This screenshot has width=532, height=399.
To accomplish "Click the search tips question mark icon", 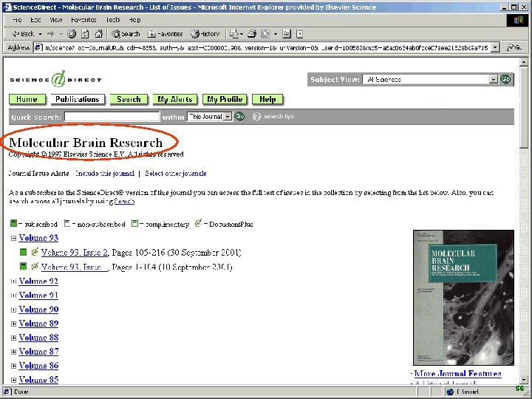I will coord(256,117).
